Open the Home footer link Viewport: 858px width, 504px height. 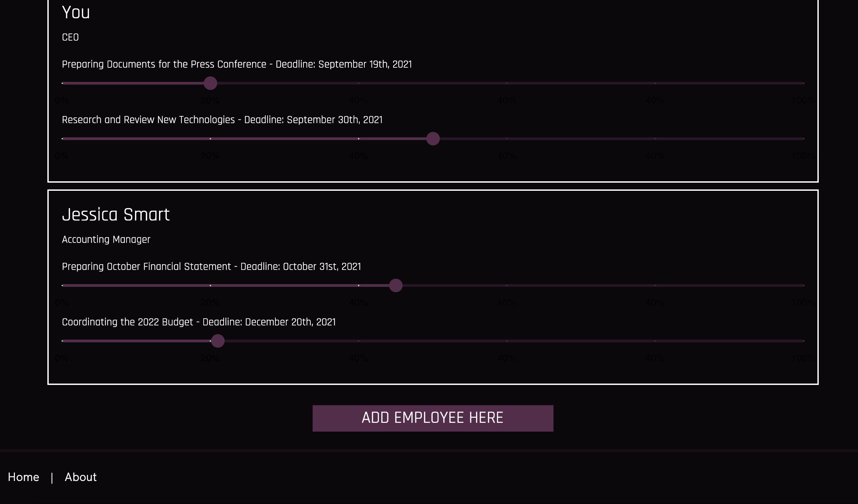(x=23, y=477)
